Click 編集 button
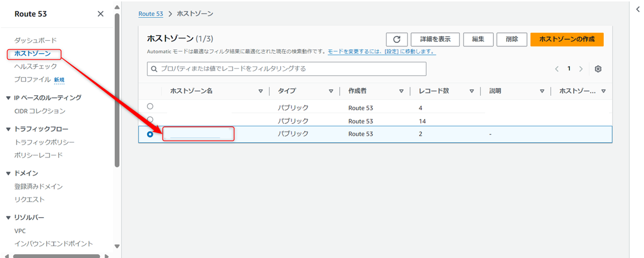Viewport: 644px width, 258px height. click(x=478, y=39)
